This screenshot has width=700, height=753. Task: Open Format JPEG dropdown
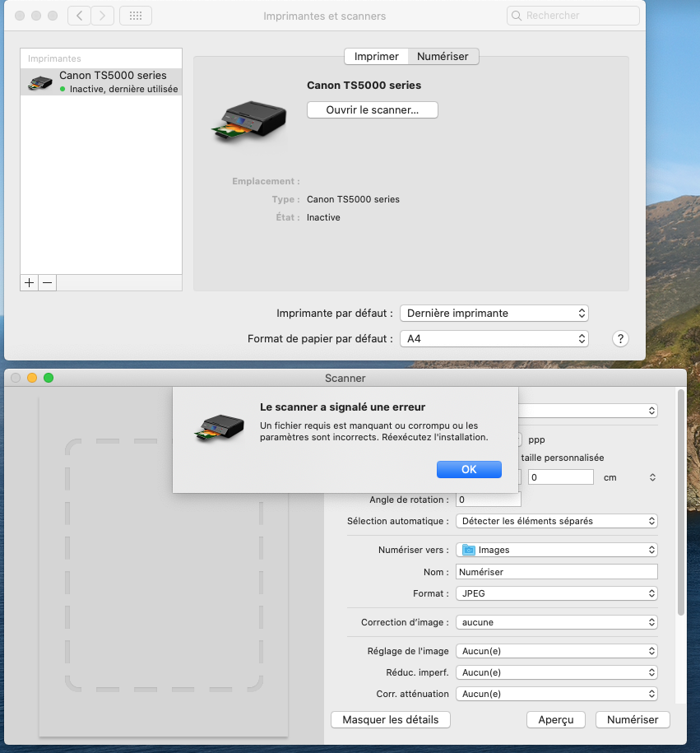[x=556, y=593]
